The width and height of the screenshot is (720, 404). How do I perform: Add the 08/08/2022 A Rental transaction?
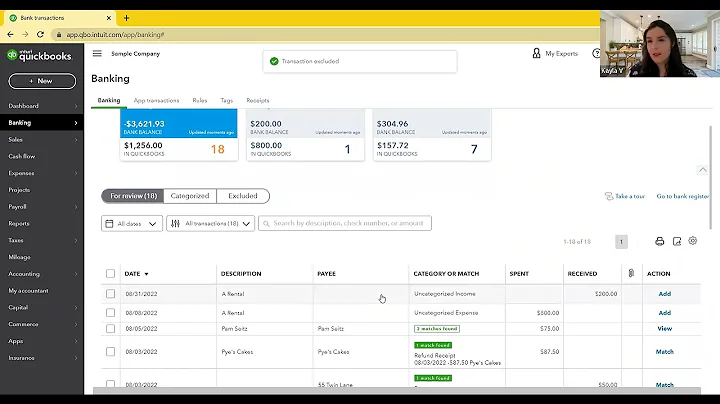click(664, 313)
